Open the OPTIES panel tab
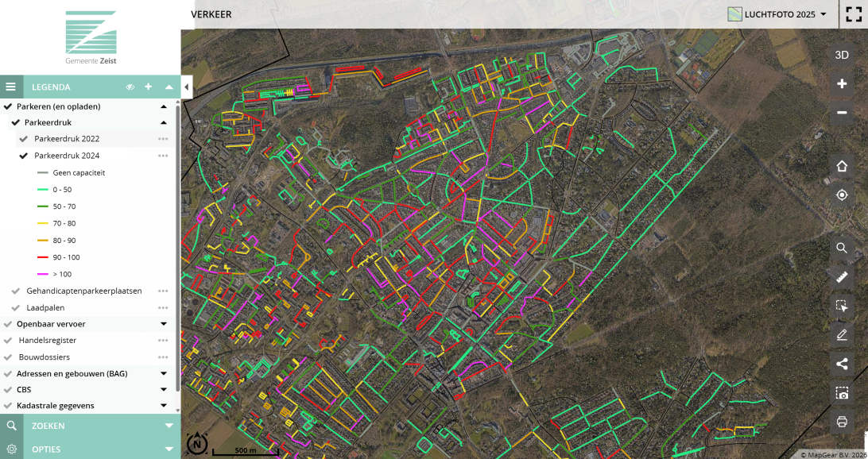The width and height of the screenshot is (868, 459). (46, 449)
